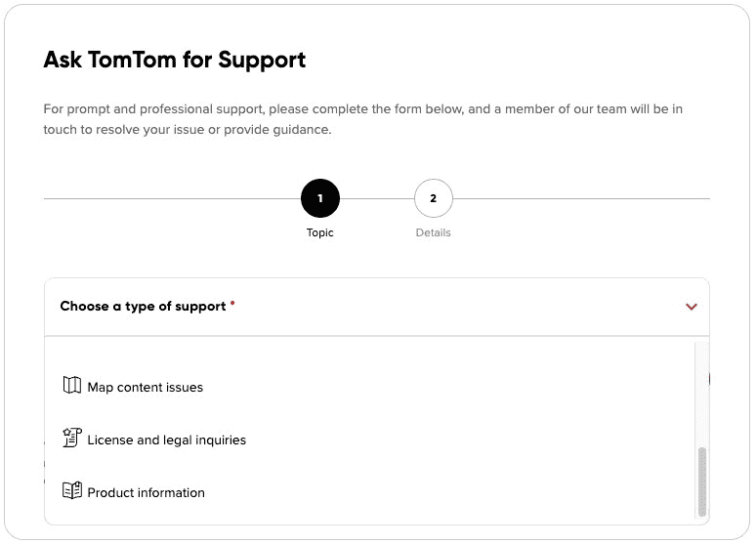Open the Topic step label
Viewport: 756px width, 544px height.
(x=319, y=233)
